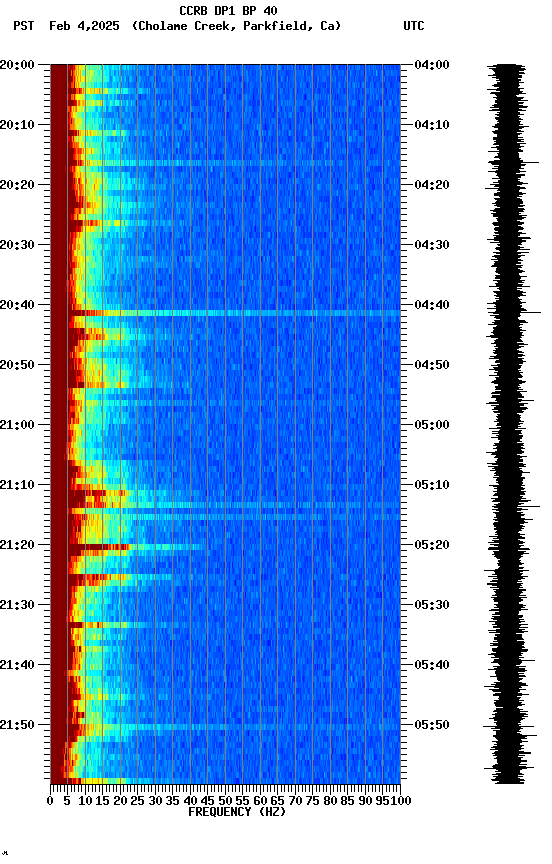Screen dimensions: 552x864
Task: Click frequency axis label '25'
Action: (x=138, y=801)
